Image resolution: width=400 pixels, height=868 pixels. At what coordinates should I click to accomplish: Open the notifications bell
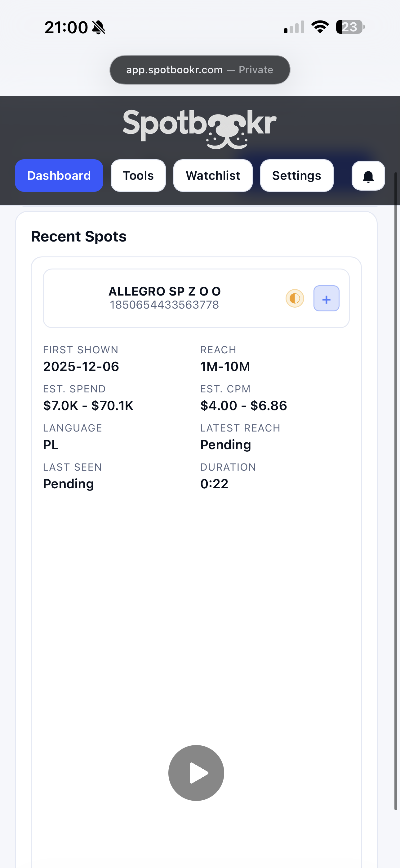click(368, 176)
